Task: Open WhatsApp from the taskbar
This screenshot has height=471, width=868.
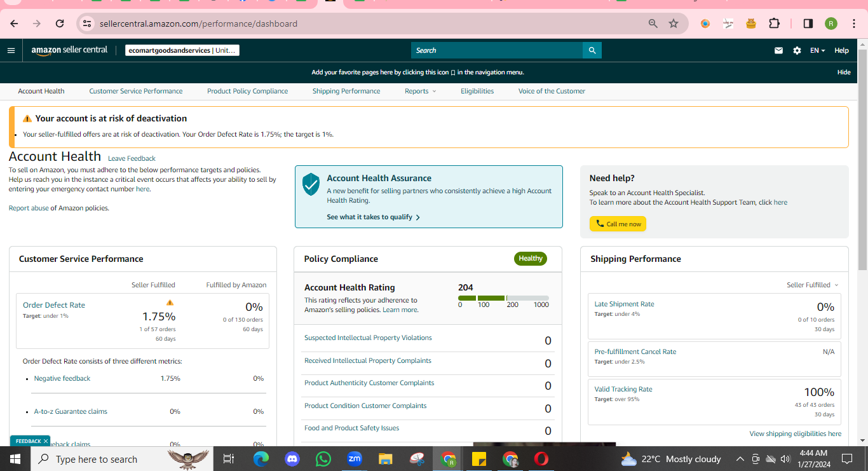Action: 323,459
